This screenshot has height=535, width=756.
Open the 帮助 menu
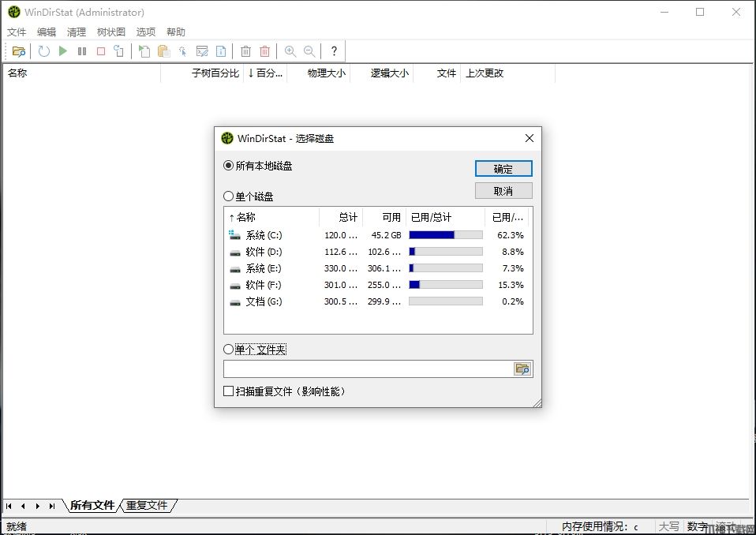pyautogui.click(x=175, y=32)
